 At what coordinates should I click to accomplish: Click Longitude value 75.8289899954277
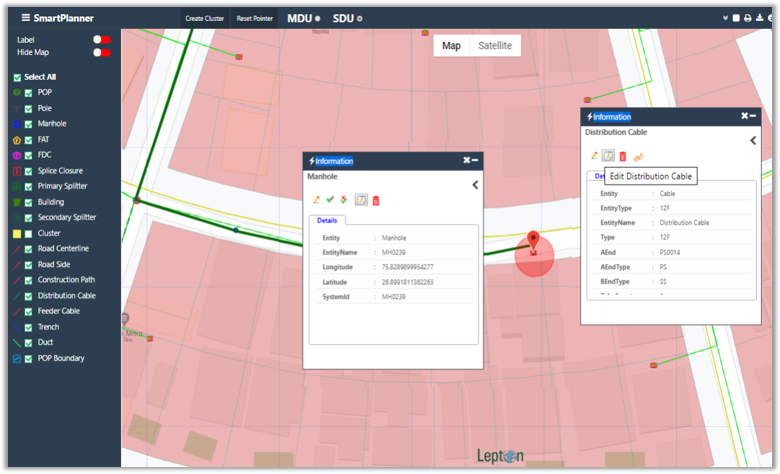point(407,267)
